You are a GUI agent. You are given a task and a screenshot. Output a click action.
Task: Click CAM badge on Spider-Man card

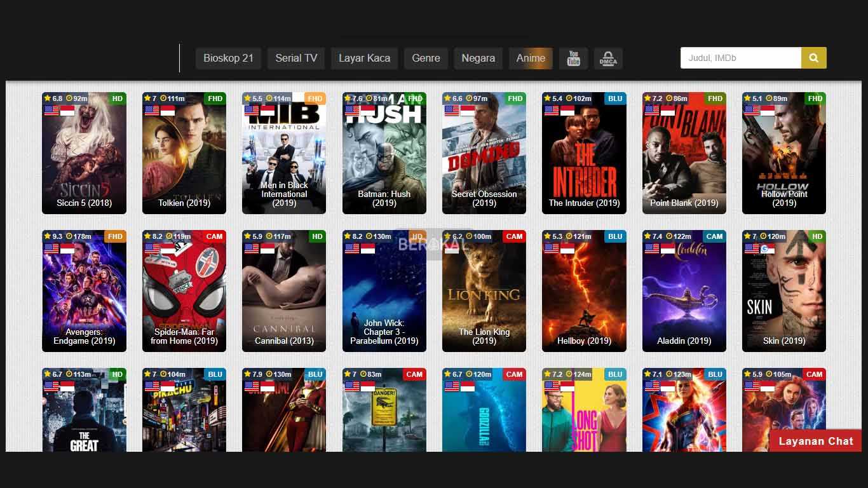pyautogui.click(x=215, y=236)
